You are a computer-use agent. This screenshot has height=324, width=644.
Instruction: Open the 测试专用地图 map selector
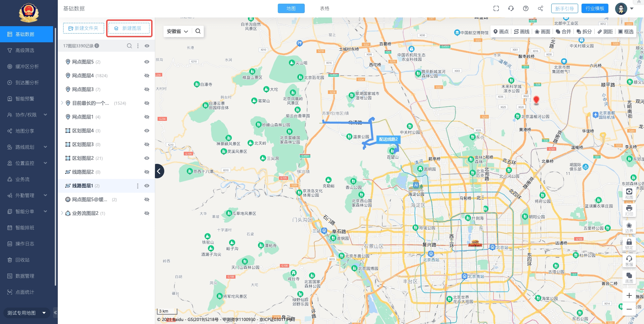(26, 313)
